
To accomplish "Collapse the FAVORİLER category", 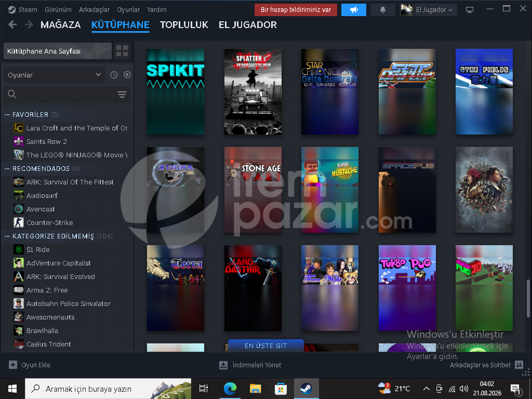I will (7, 115).
